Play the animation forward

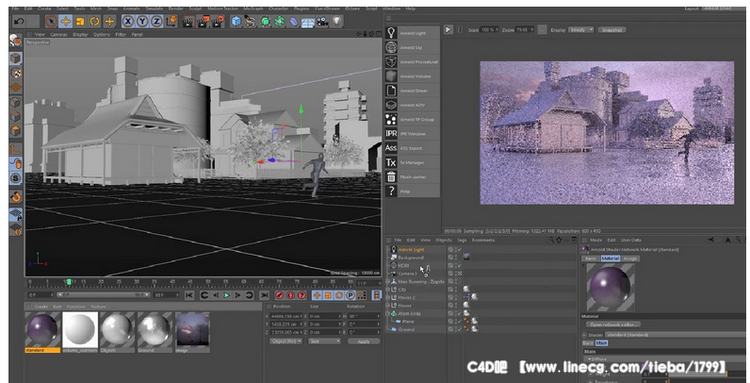click(x=227, y=295)
